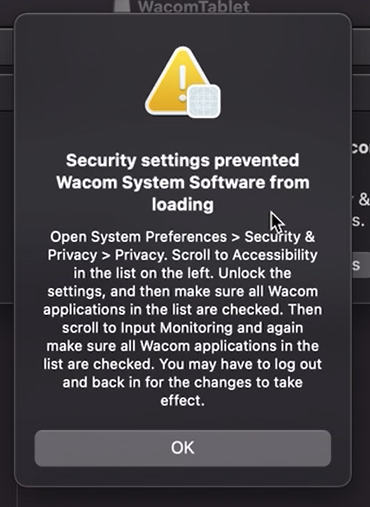Click the 'Scroll to Accessibility' text
Screen dimensions: 370x507
[245, 255]
